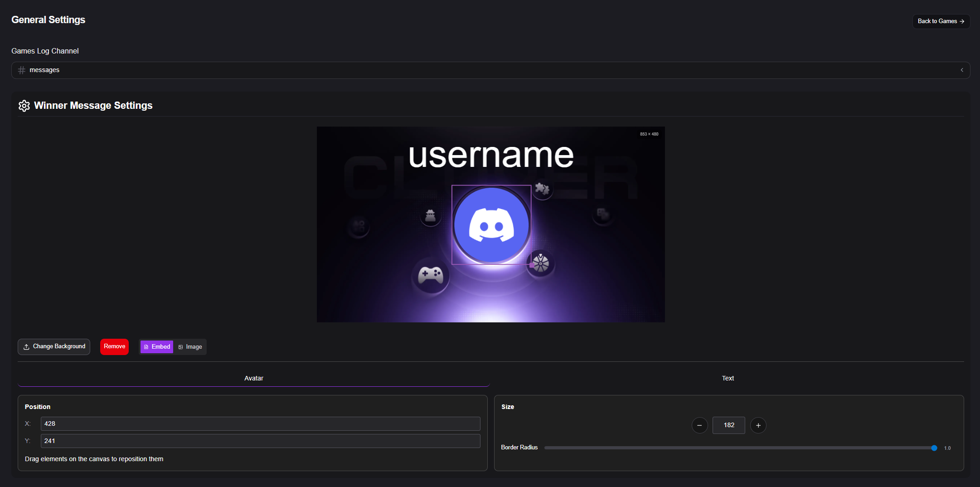
Task: Go Back to Games
Action: coord(941,21)
